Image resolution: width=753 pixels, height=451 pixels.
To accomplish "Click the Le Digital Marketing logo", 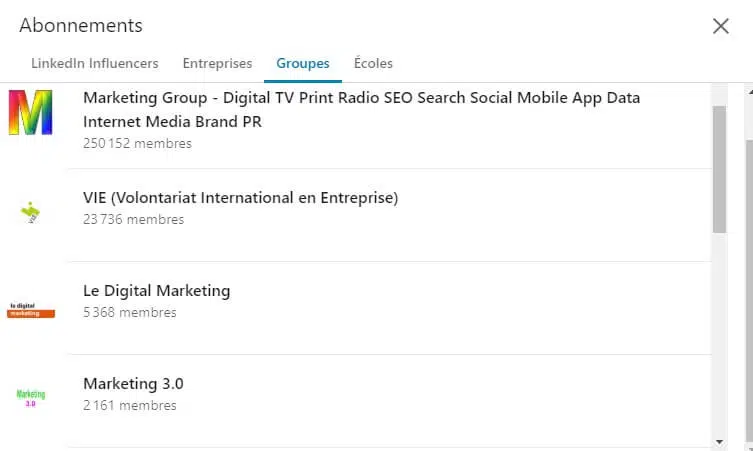I will pos(31,310).
